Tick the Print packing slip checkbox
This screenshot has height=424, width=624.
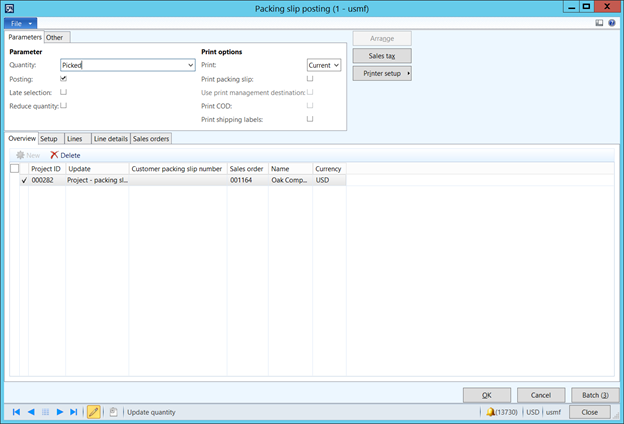click(x=310, y=78)
